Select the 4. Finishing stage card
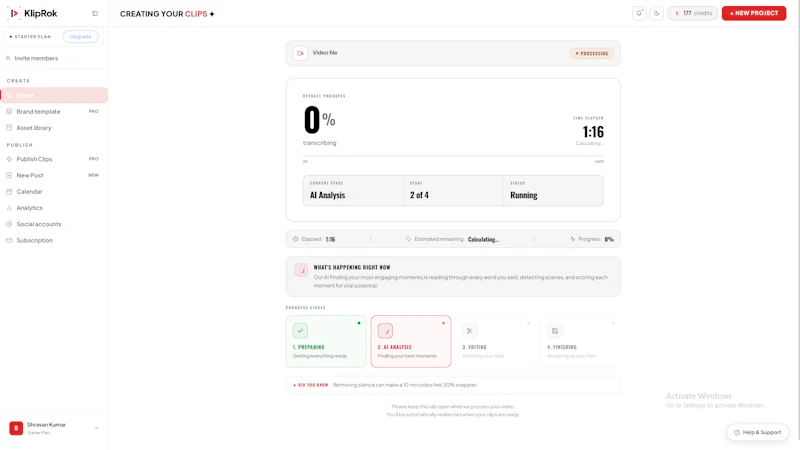Screen dimensions: 800x450 (x=580, y=341)
